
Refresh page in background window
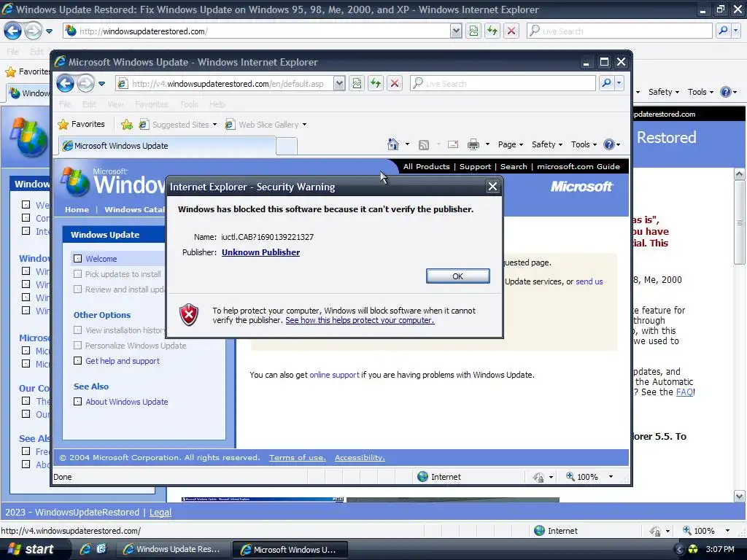pos(492,31)
